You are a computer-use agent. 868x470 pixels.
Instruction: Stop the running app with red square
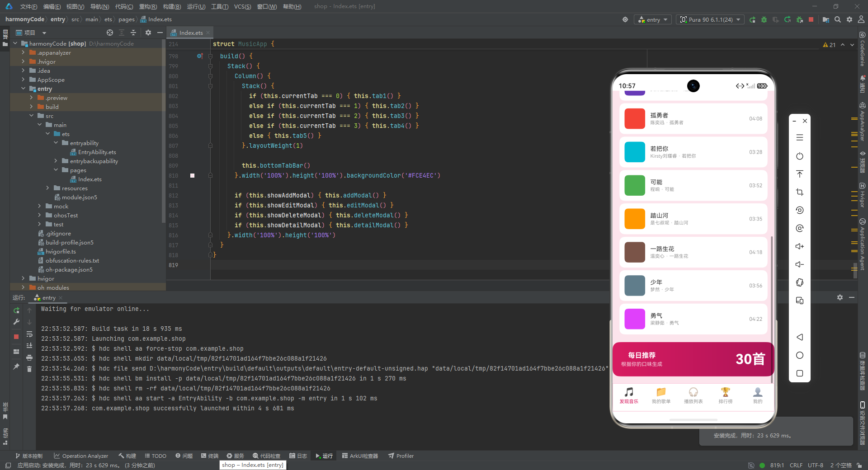pyautogui.click(x=811, y=19)
